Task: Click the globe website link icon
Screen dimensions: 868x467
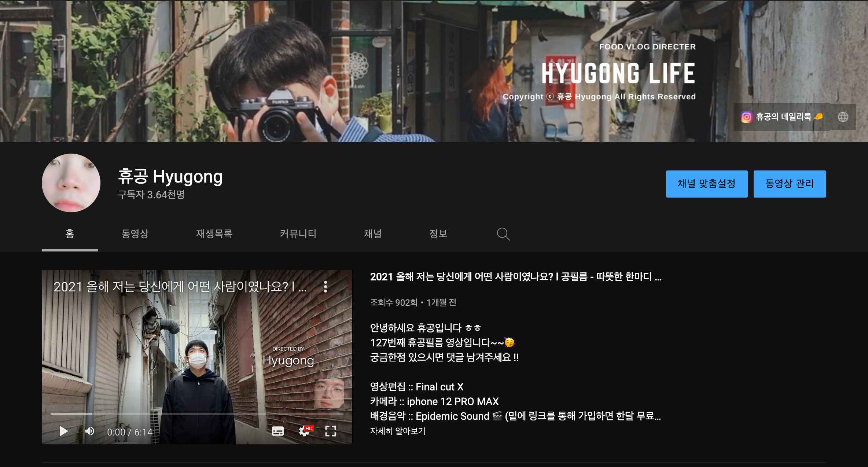Action: (x=843, y=117)
